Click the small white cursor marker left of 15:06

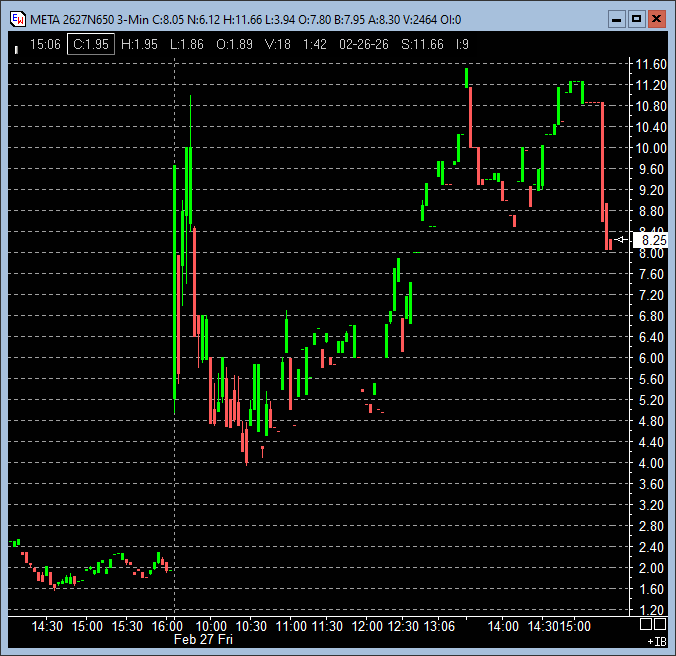coord(16,47)
